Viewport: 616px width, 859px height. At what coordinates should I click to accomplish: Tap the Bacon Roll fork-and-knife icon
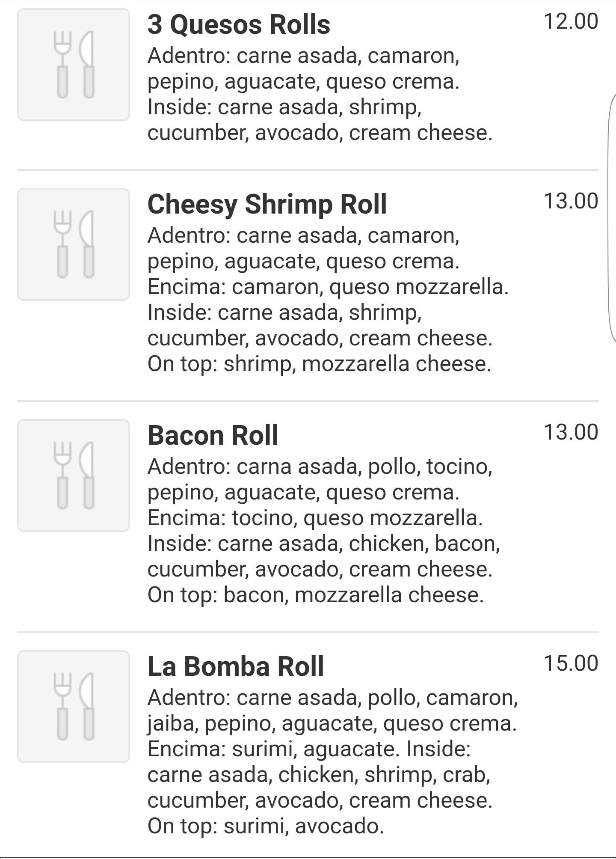click(x=73, y=476)
